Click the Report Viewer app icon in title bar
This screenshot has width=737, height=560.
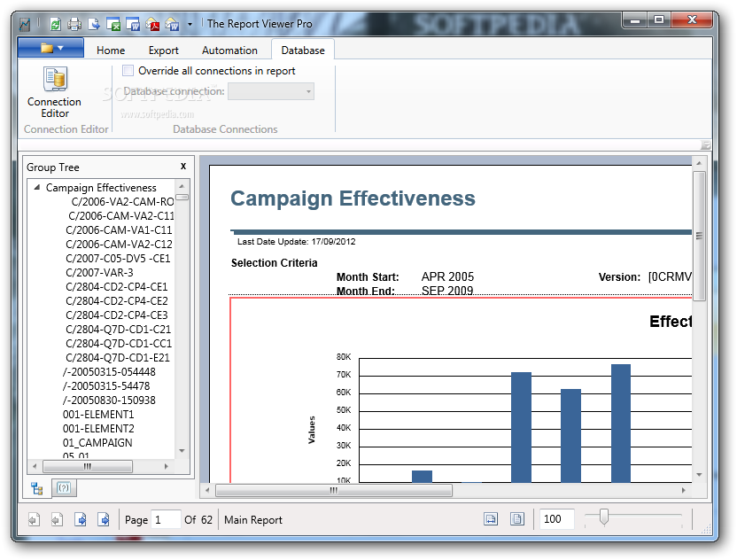pos(25,24)
